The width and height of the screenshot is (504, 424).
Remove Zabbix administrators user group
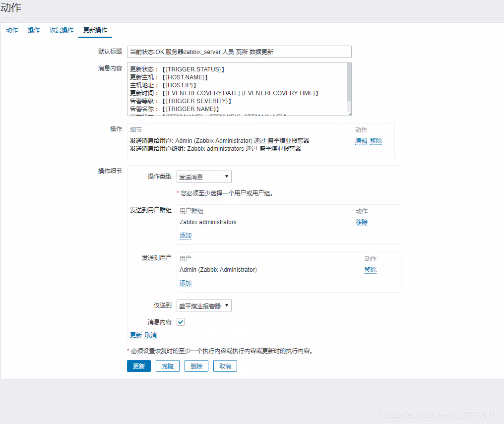click(362, 222)
